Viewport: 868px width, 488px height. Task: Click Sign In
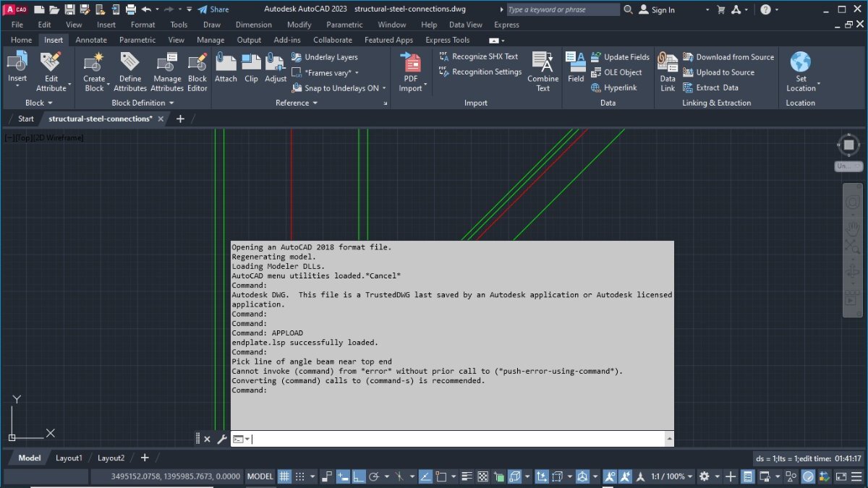coord(657,9)
